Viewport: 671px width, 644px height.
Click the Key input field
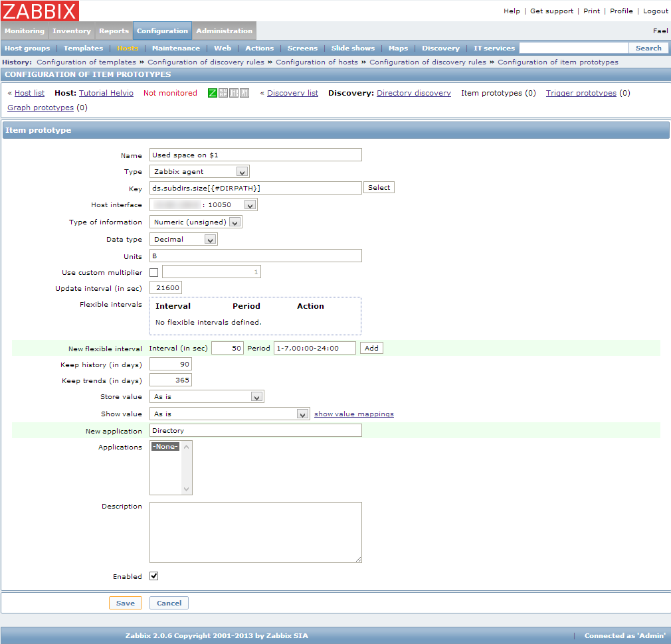(x=256, y=188)
